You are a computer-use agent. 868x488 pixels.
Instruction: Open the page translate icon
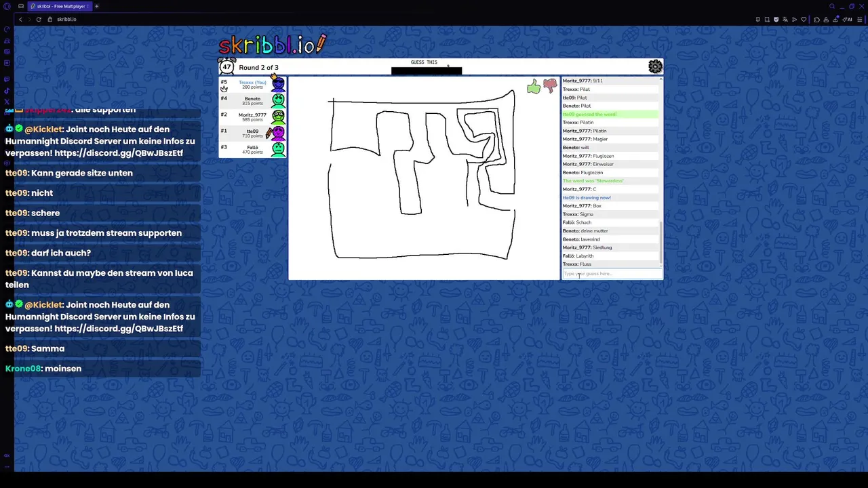[x=785, y=19]
